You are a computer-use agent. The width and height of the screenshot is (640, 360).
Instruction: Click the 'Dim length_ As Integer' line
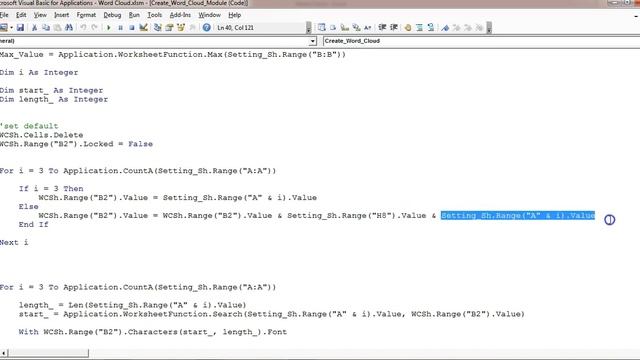pyautogui.click(x=54, y=99)
